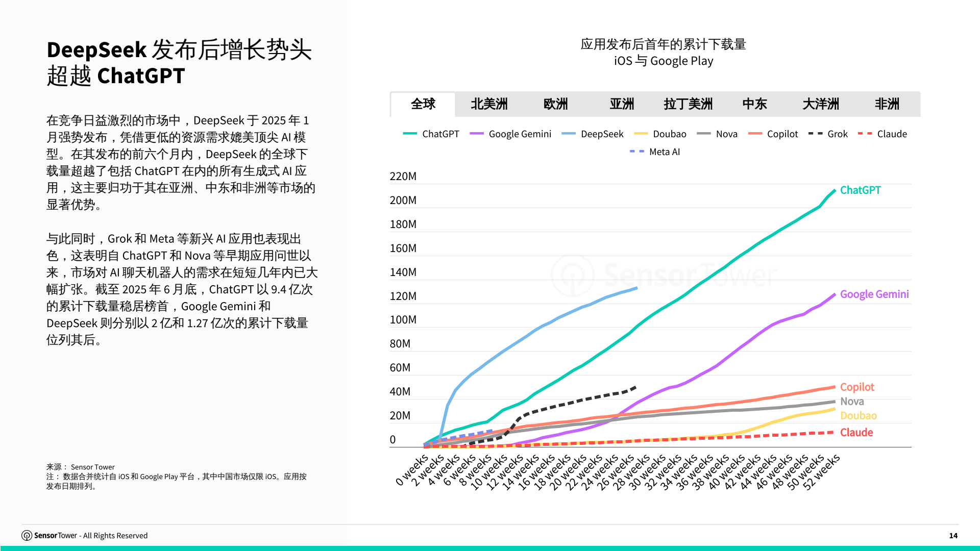Viewport: 980px width, 551px height.
Task: Switch to the 大洋洲 tab
Action: (821, 104)
